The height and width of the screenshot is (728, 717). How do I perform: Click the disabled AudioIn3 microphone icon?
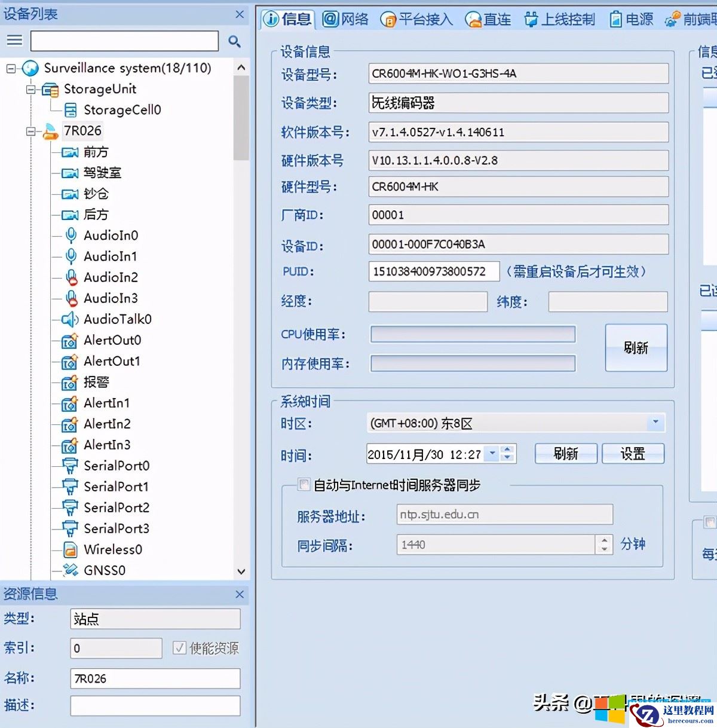(x=71, y=298)
